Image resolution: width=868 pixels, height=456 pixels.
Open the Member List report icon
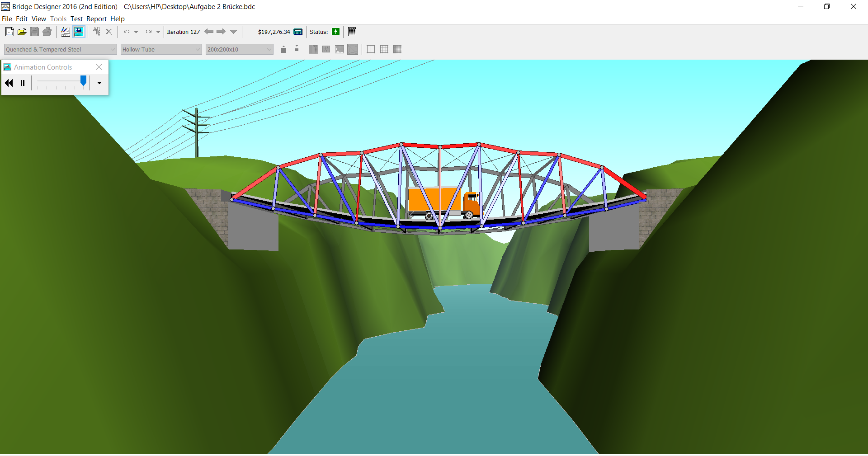click(352, 32)
